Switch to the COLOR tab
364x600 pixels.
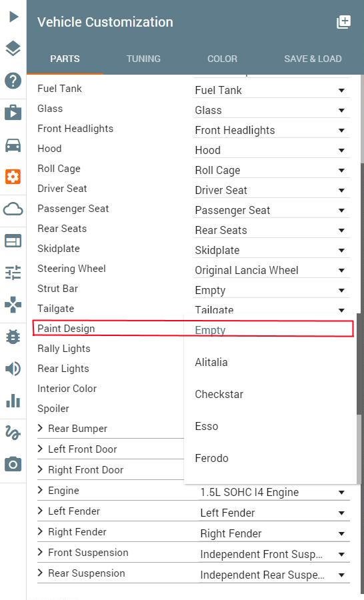click(223, 59)
